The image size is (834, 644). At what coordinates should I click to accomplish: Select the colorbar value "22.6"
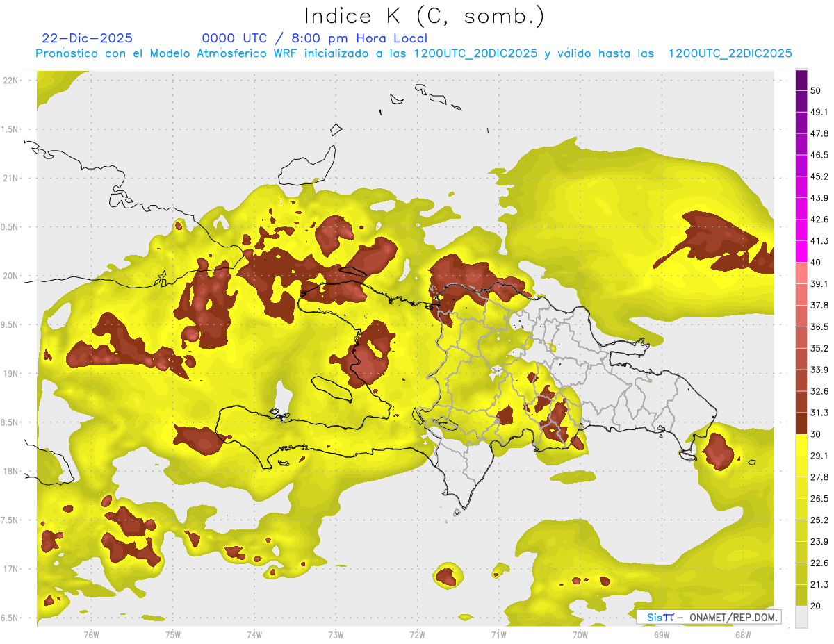tap(819, 563)
